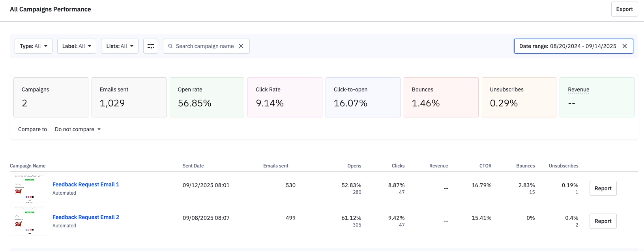644x251 pixels.
Task: Select the Open rate metric card
Action: 207,97
